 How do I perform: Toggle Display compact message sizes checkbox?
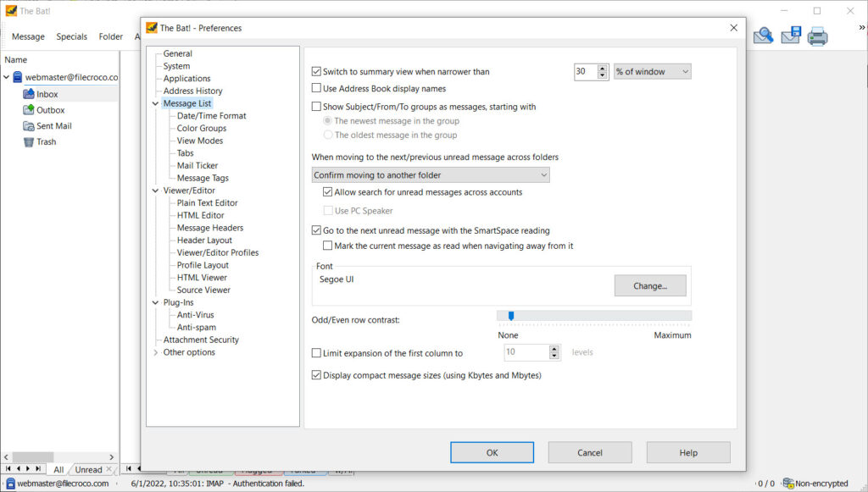(x=317, y=375)
